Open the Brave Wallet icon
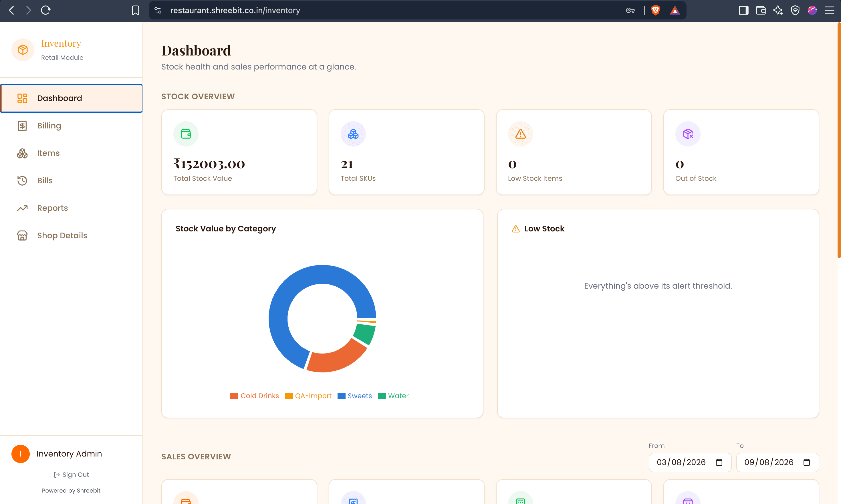The width and height of the screenshot is (841, 504). (x=761, y=10)
